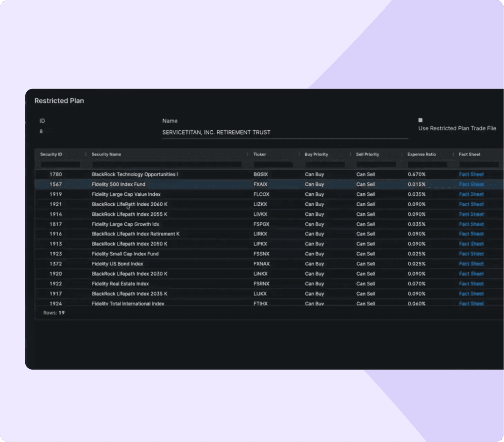Image resolution: width=504 pixels, height=442 pixels.
Task: Open Fact Sheet for BlackRock Lifepath Index Retirement K
Action: 471,234
